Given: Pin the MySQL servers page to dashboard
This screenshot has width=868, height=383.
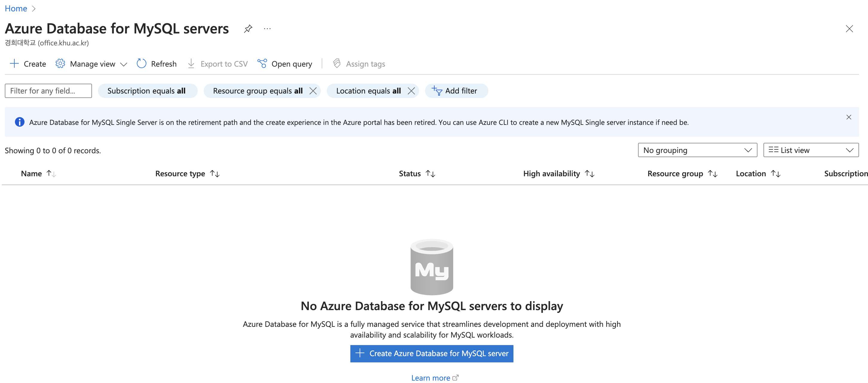Looking at the screenshot, I should [x=248, y=29].
